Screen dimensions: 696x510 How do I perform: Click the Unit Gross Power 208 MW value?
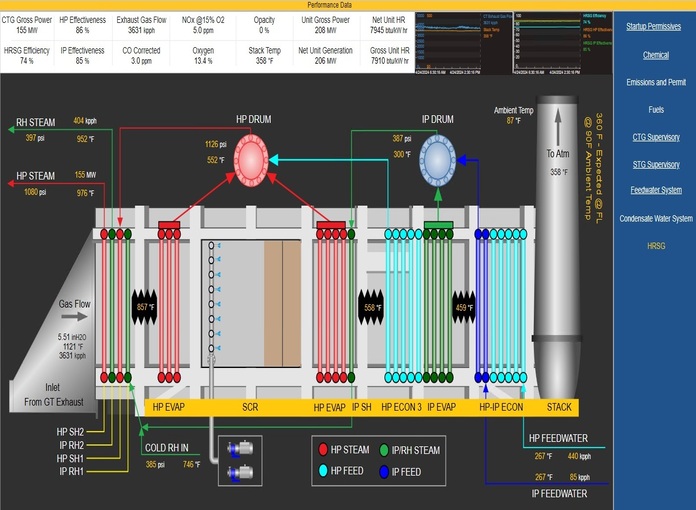[x=325, y=30]
